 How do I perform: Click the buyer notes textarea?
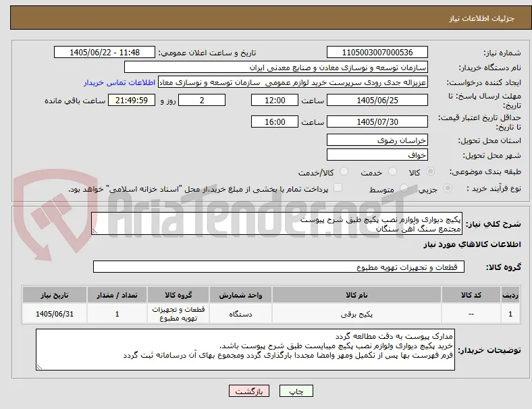tap(245, 350)
